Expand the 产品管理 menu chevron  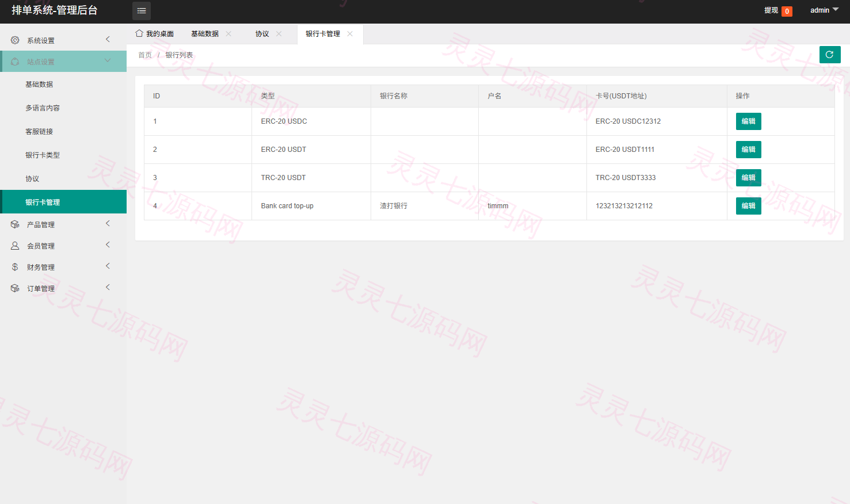coord(108,223)
